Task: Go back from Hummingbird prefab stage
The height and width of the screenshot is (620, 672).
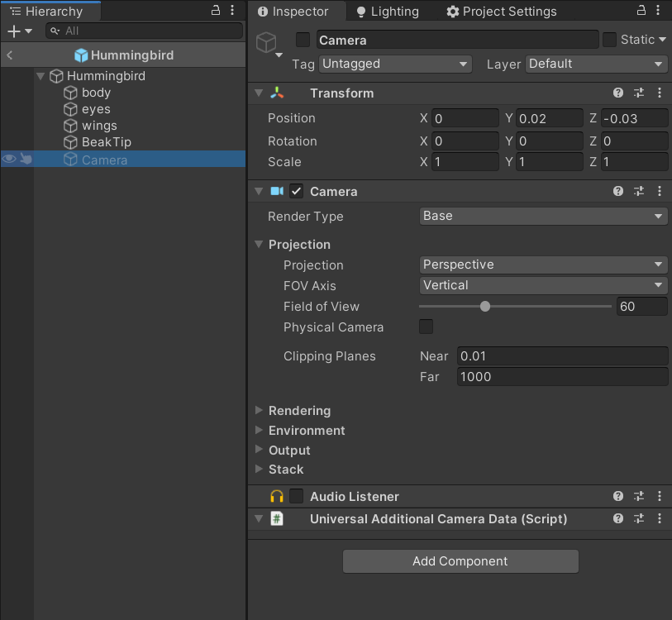Action: (x=10, y=55)
